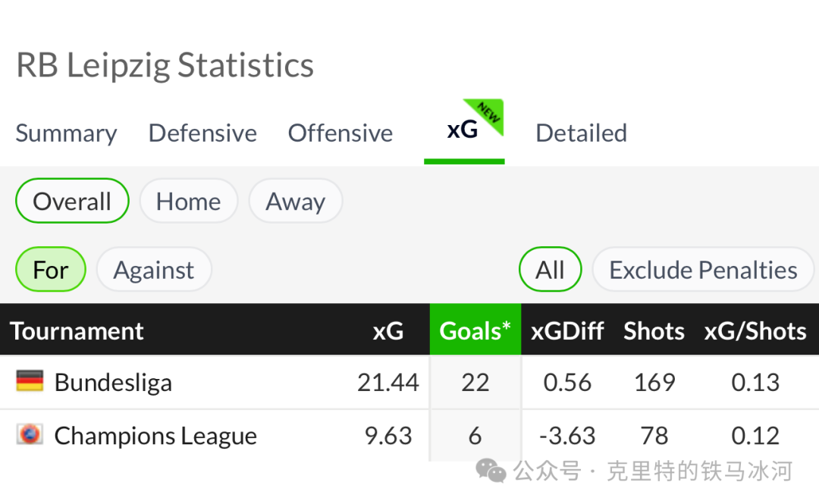
Task: Choose Exclude Penalties filter
Action: click(703, 270)
